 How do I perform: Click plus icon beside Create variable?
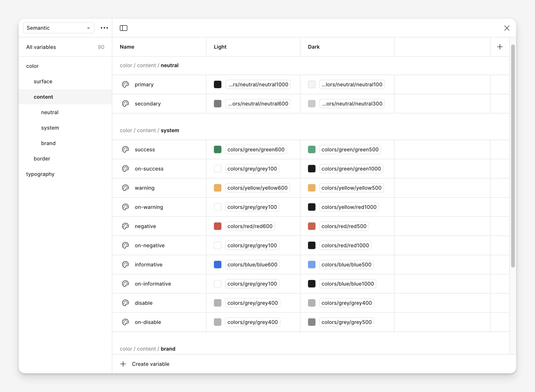coord(123,364)
